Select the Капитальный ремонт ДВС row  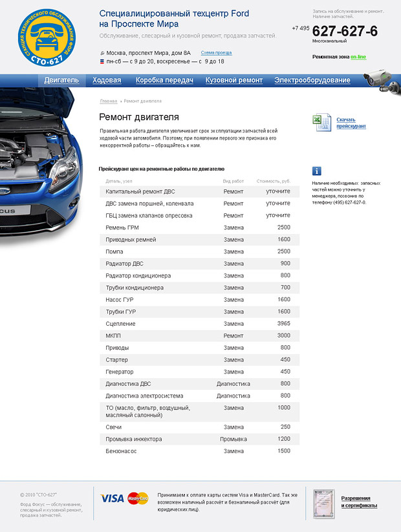click(x=200, y=192)
